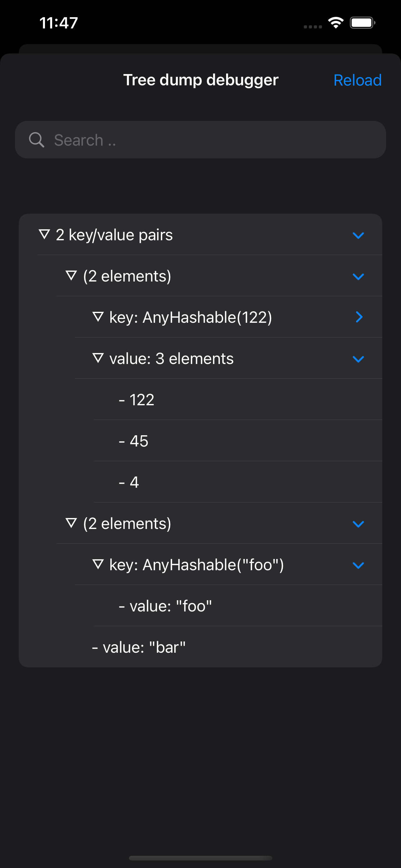Click the triangle icon beside 'value: 3 elements'
This screenshot has height=868, width=401.
(98, 358)
